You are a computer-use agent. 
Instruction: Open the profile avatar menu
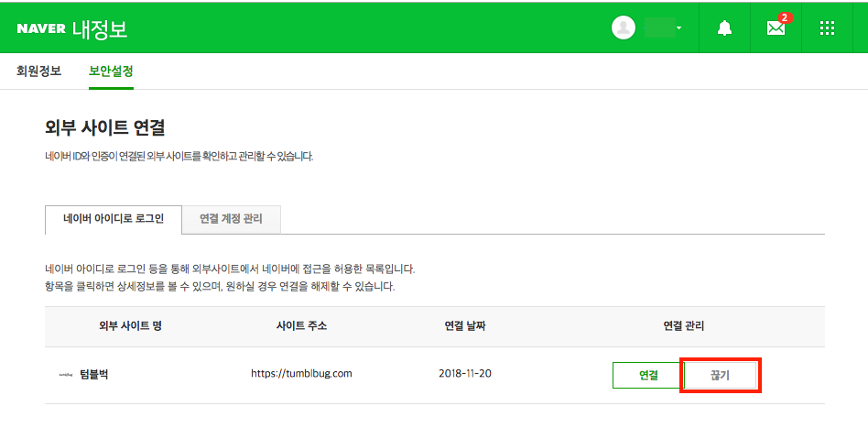[624, 28]
